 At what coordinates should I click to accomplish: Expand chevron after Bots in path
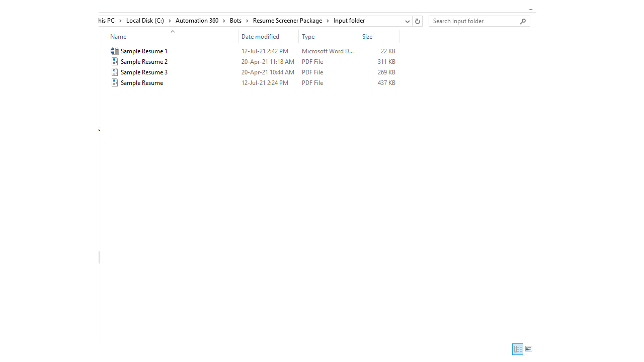pyautogui.click(x=247, y=21)
